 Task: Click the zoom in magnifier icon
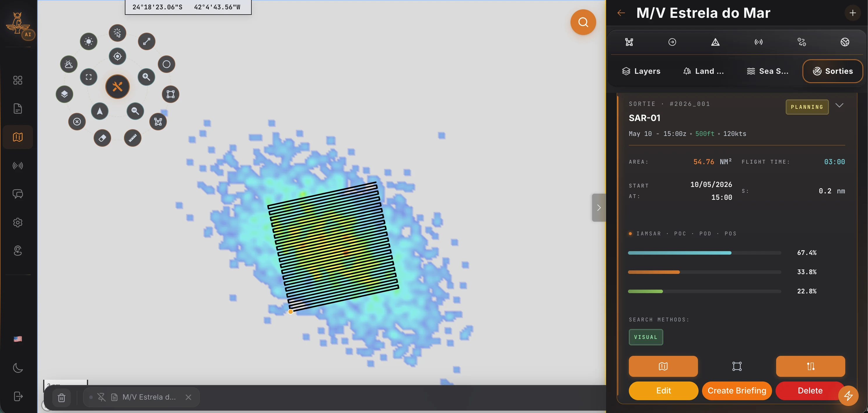click(146, 77)
